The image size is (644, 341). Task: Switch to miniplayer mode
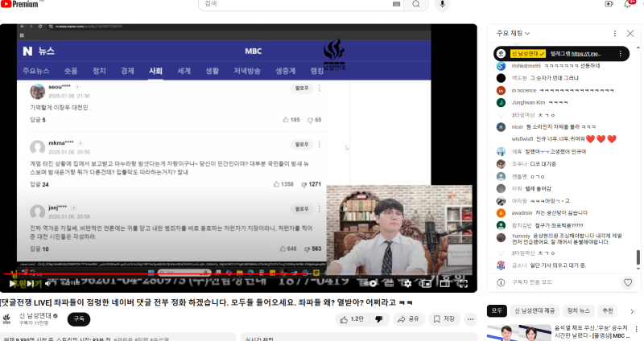click(x=427, y=283)
